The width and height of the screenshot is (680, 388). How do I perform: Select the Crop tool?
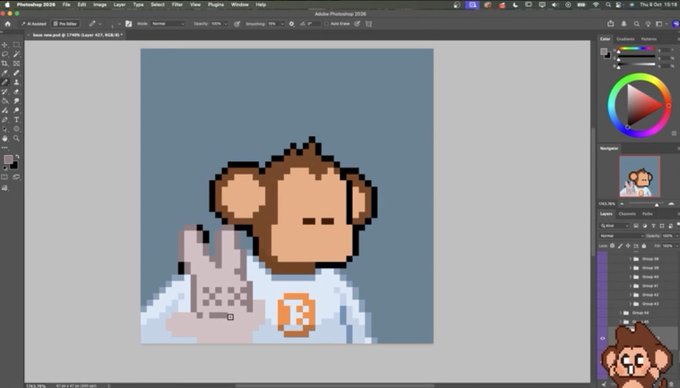point(5,63)
